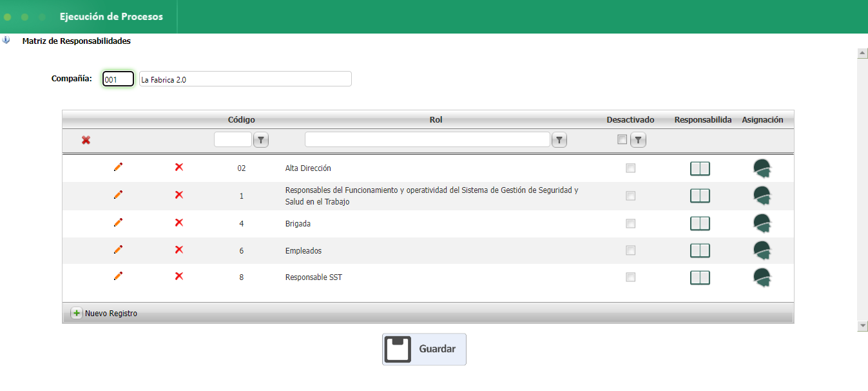This screenshot has width=868, height=391.
Task: Toggle Desactivado checkbox for Alta Dirección
Action: [630, 168]
